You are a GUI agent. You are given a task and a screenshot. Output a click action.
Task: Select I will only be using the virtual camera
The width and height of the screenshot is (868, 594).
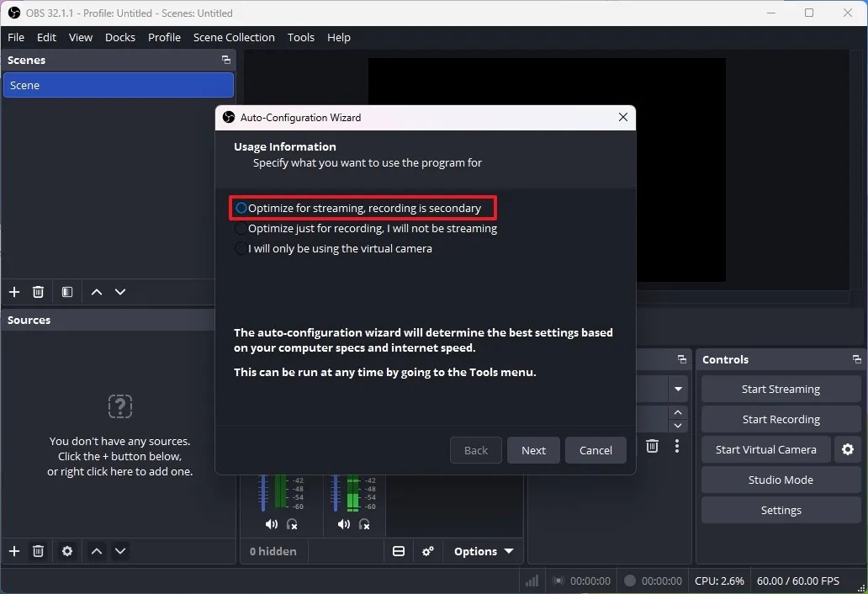pos(241,248)
